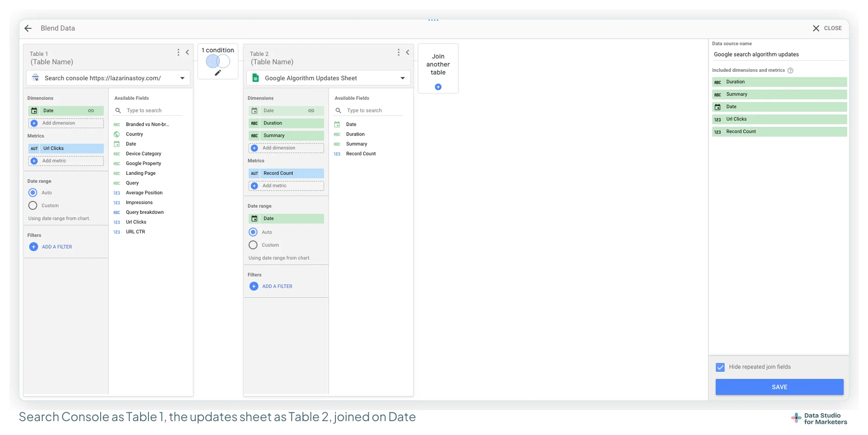Add metric in Table 1

coord(66,161)
